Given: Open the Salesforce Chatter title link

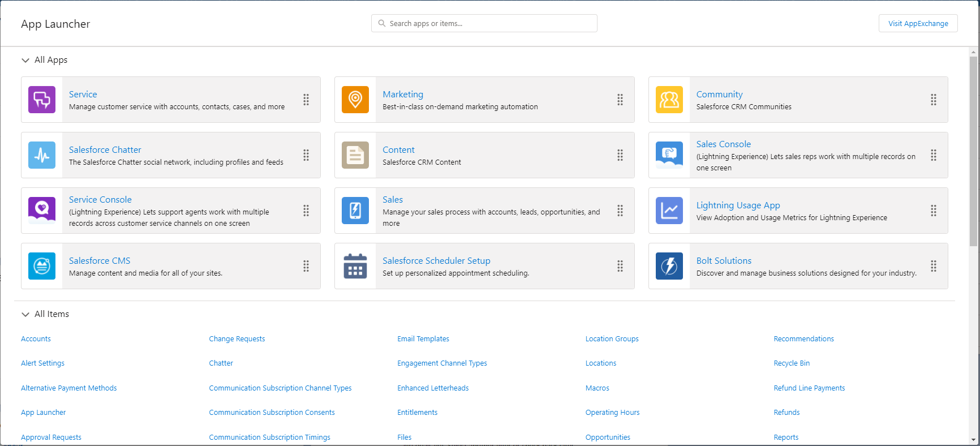Looking at the screenshot, I should click(x=105, y=150).
